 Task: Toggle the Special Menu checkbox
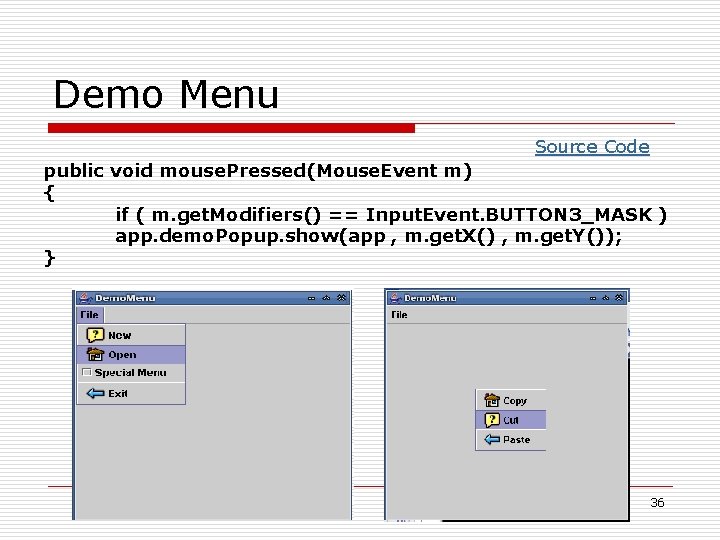pos(87,372)
